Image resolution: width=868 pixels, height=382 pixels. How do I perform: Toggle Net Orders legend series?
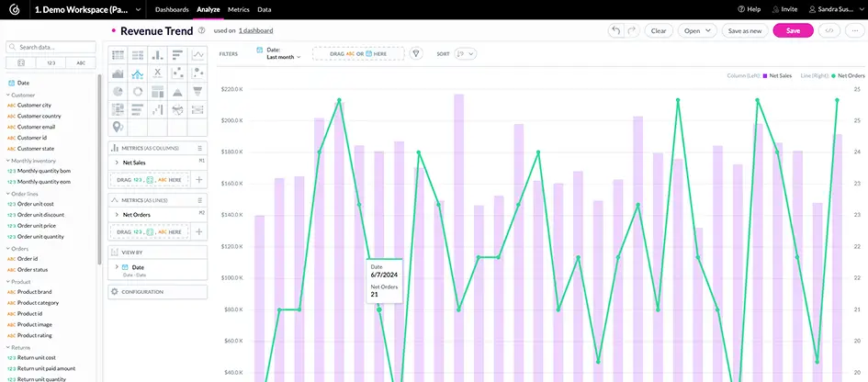[x=848, y=75]
